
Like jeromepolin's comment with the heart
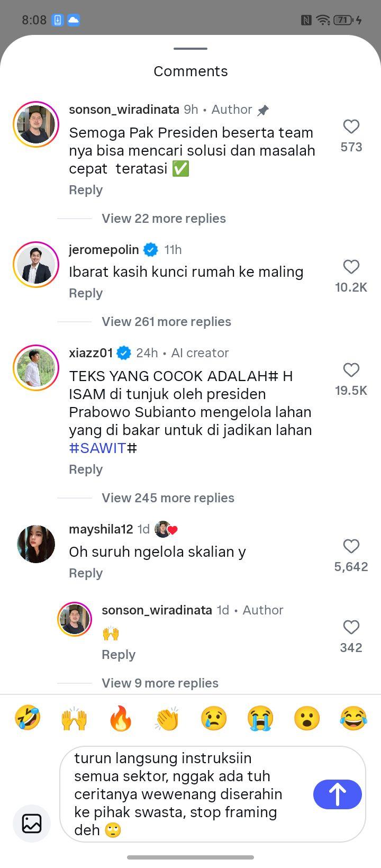click(351, 267)
